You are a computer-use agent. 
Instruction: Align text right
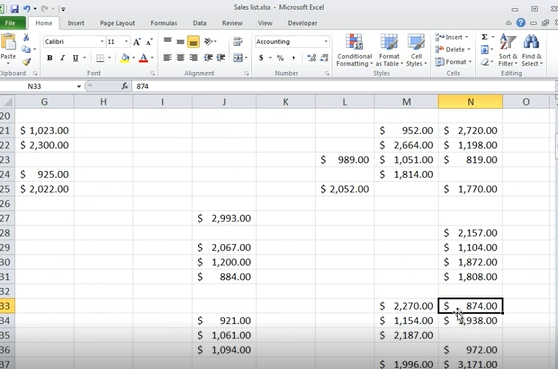[x=193, y=58]
